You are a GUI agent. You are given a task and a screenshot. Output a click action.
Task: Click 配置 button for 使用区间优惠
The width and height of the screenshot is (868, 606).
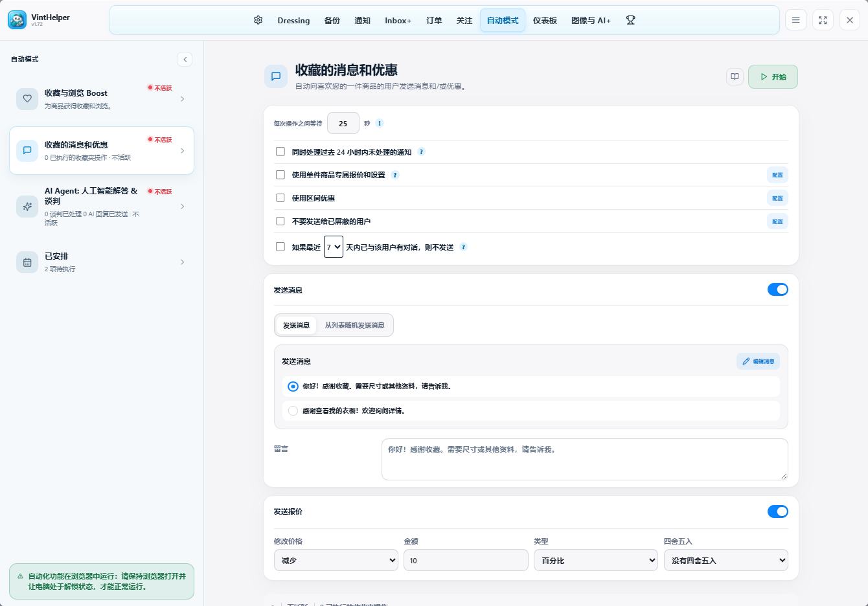click(x=777, y=198)
